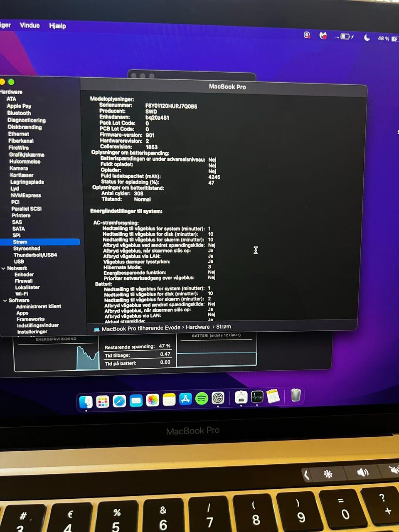
Task: Select Administreret klient under Software
Action: pos(39,306)
